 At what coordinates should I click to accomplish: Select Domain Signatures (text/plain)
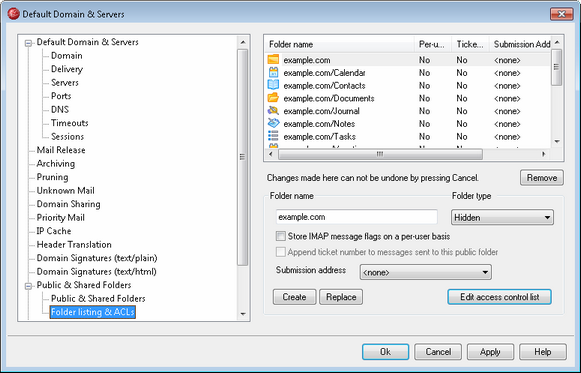97,258
